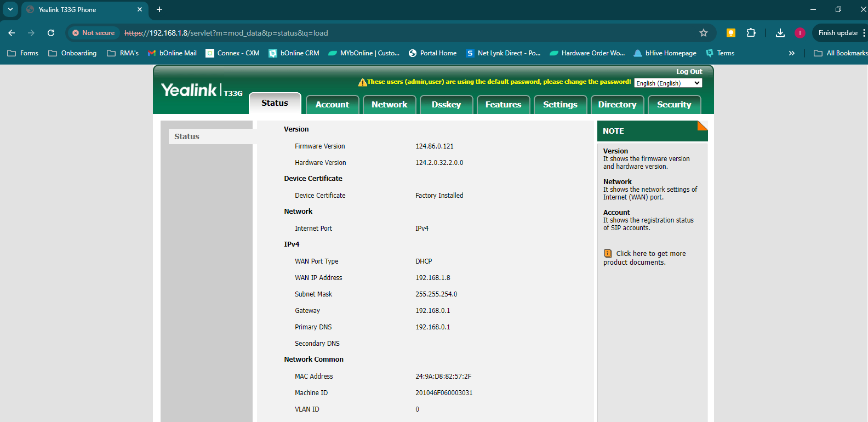Show more bookmarks with the double chevron
This screenshot has width=868, height=422.
[x=791, y=53]
